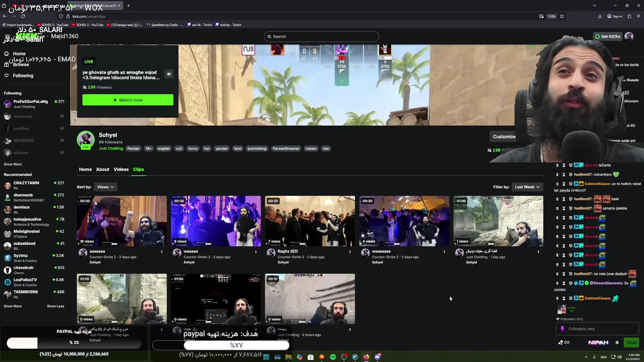
Task: Open browser tab list dropdown arrow
Action: pos(594,6)
